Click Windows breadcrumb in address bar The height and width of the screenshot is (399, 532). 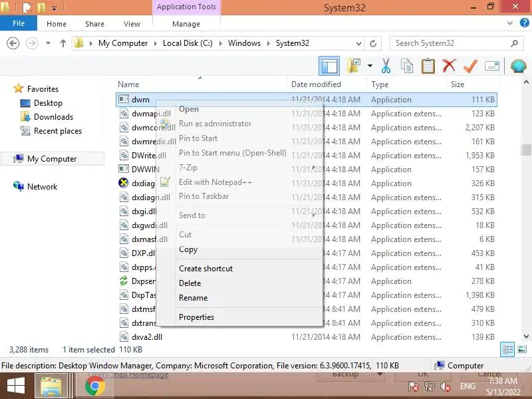[244, 43]
